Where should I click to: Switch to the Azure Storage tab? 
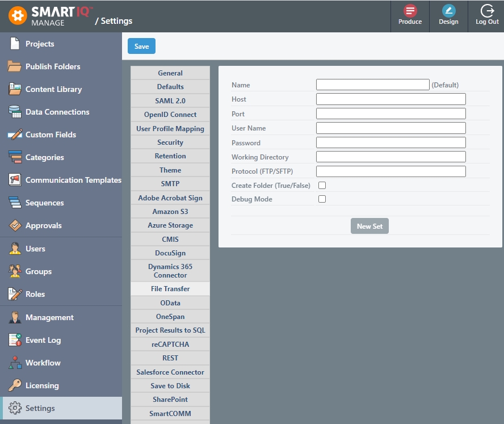point(170,225)
